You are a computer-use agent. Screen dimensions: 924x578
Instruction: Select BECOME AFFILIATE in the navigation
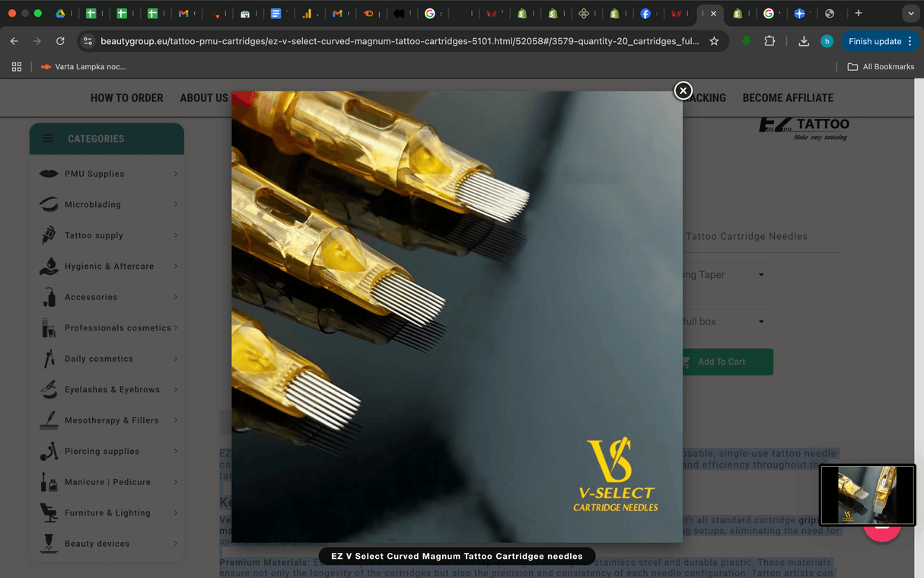788,97
